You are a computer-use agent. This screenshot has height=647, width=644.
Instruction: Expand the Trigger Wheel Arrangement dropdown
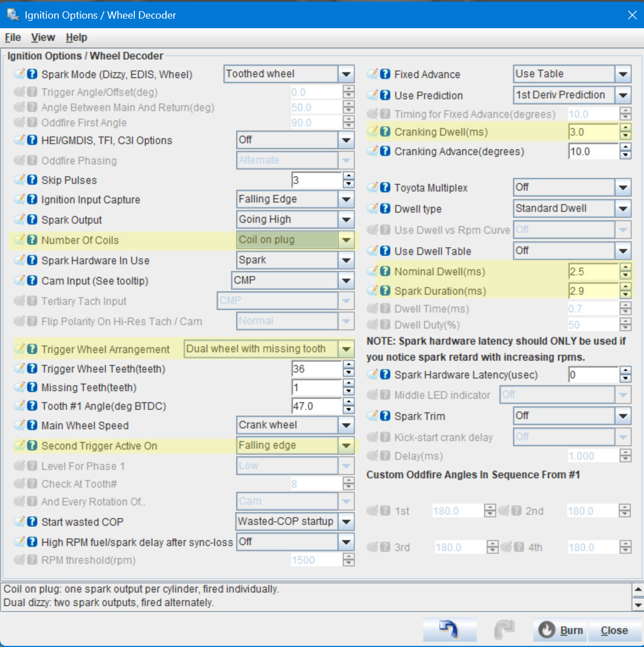tap(346, 349)
